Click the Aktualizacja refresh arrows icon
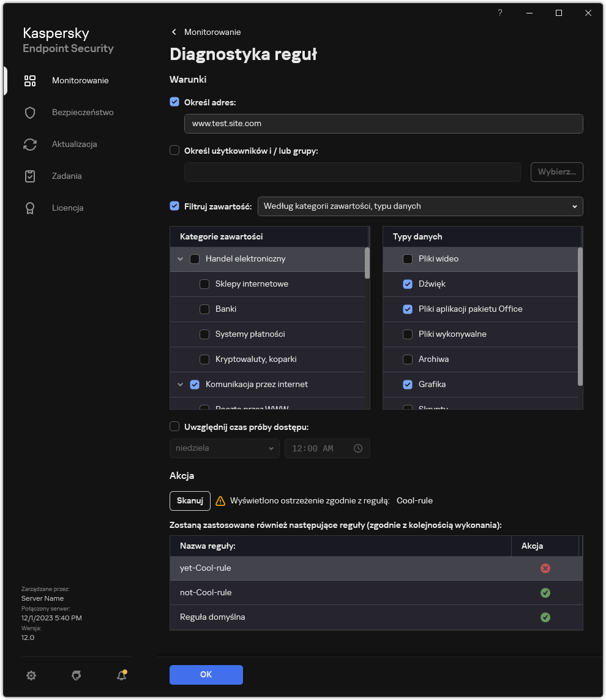606x700 pixels. click(x=30, y=145)
